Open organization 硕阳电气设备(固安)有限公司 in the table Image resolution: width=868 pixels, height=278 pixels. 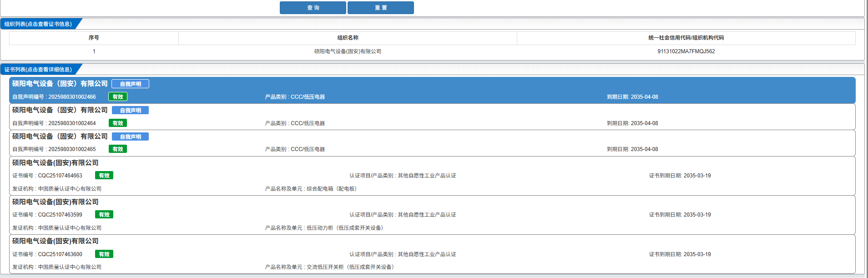(x=348, y=51)
